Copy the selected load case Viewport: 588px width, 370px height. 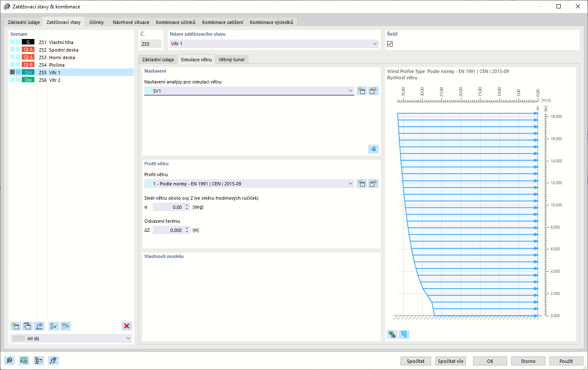tap(27, 326)
